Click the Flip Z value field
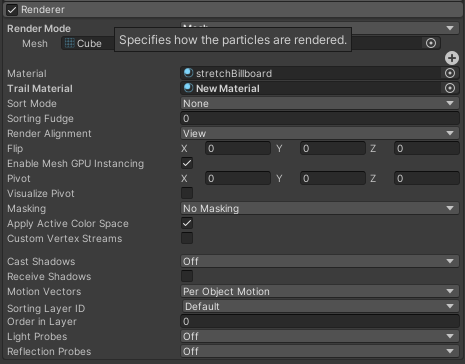This screenshot has height=364, width=465. [x=427, y=148]
